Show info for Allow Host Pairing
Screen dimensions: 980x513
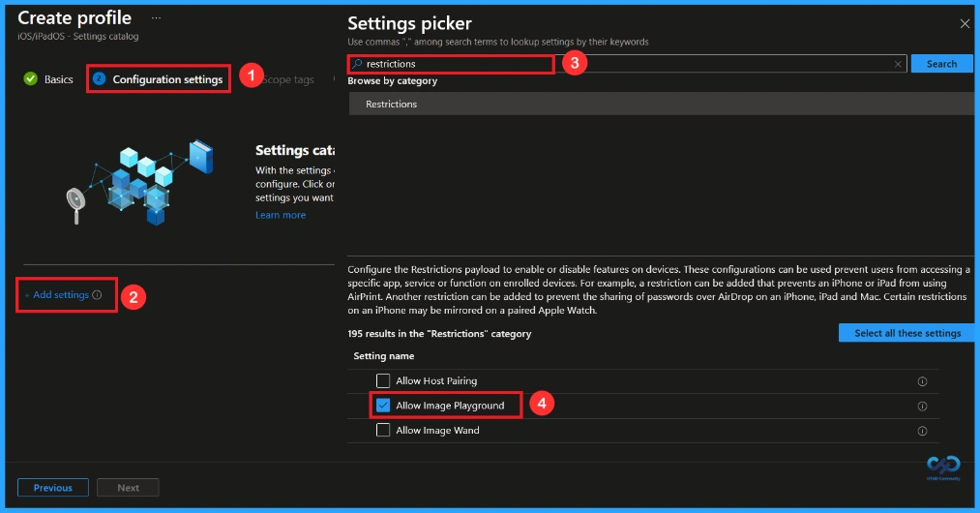tap(922, 381)
